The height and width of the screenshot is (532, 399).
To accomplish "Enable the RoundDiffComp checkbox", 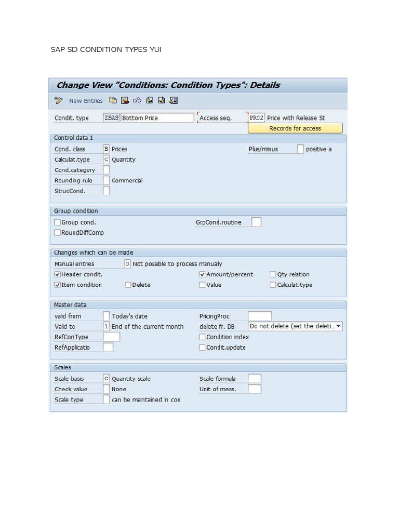I will pos(57,233).
